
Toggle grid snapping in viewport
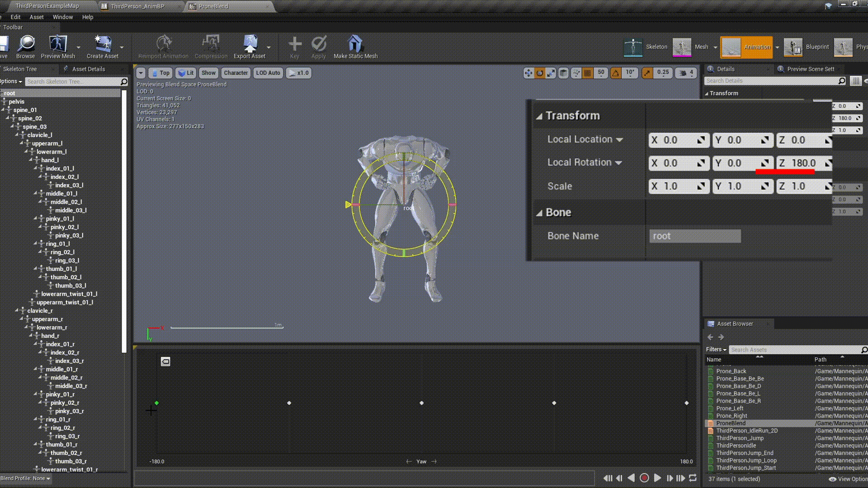pos(587,73)
